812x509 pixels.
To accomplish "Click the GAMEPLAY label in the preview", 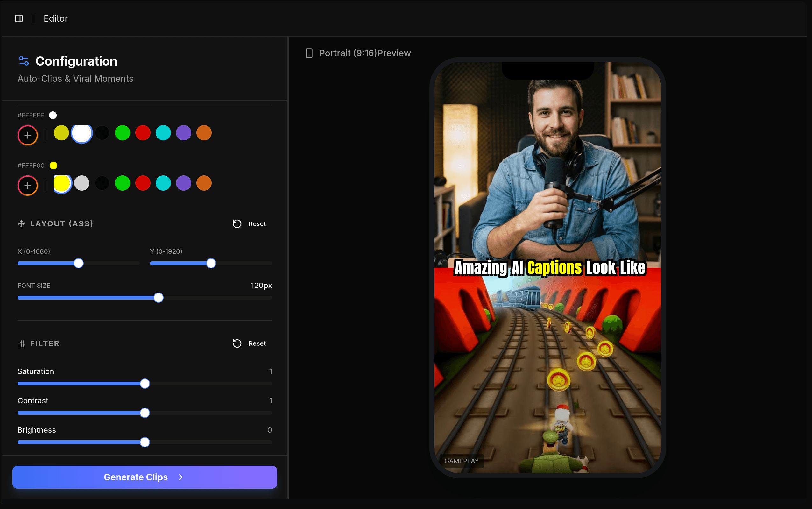I will 461,461.
